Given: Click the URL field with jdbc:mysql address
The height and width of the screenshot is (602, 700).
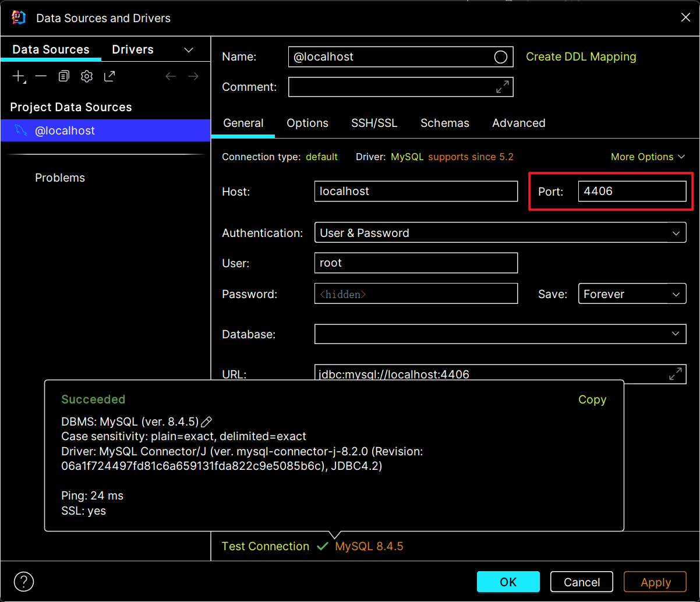Looking at the screenshot, I should pos(500,374).
